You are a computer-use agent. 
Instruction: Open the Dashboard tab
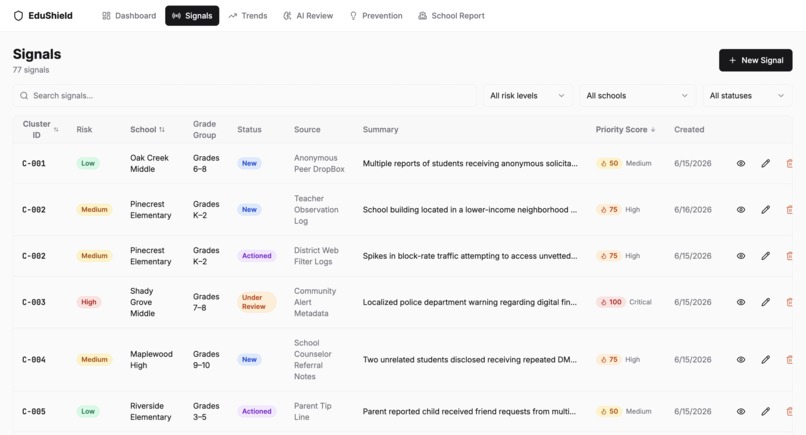129,16
